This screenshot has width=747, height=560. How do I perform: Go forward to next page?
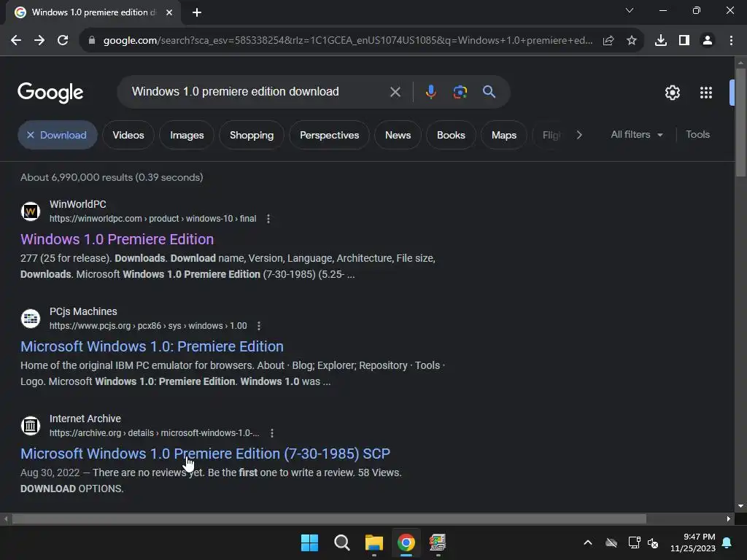pos(39,41)
